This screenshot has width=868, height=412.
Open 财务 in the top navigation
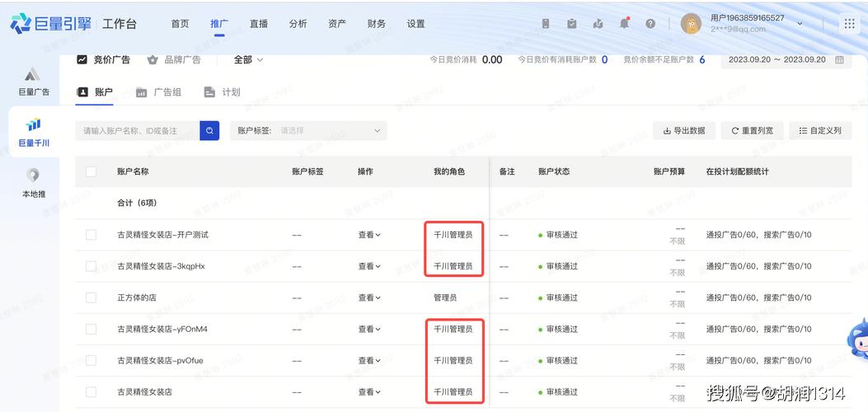pos(377,24)
